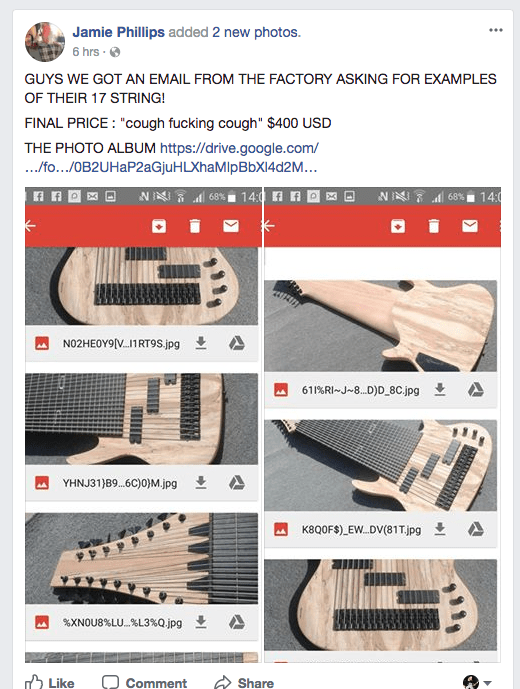Click the public globe privacy icon
This screenshot has width=520, height=689.
115,52
